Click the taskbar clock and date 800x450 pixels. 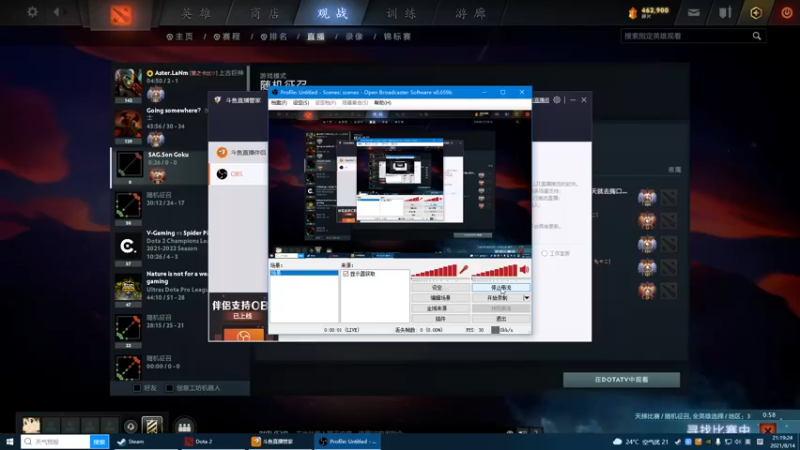pos(783,442)
